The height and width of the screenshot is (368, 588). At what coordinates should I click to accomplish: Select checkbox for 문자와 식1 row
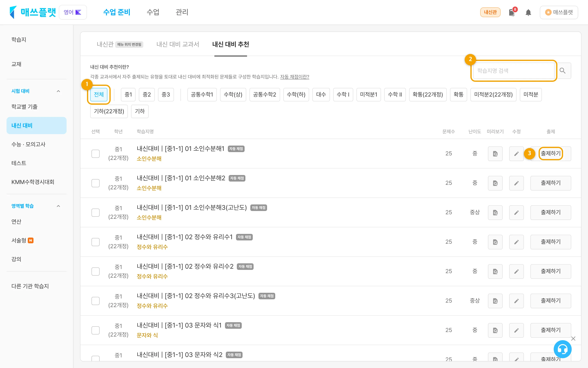coord(96,330)
